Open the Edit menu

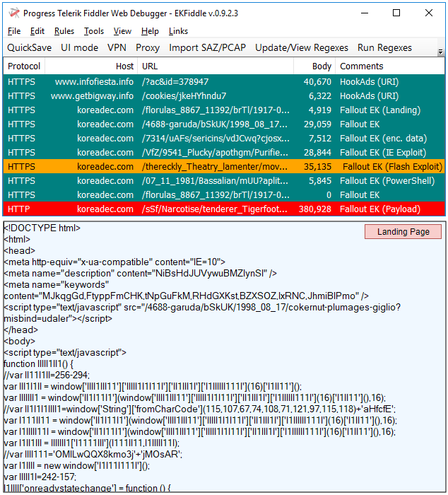pos(37,31)
